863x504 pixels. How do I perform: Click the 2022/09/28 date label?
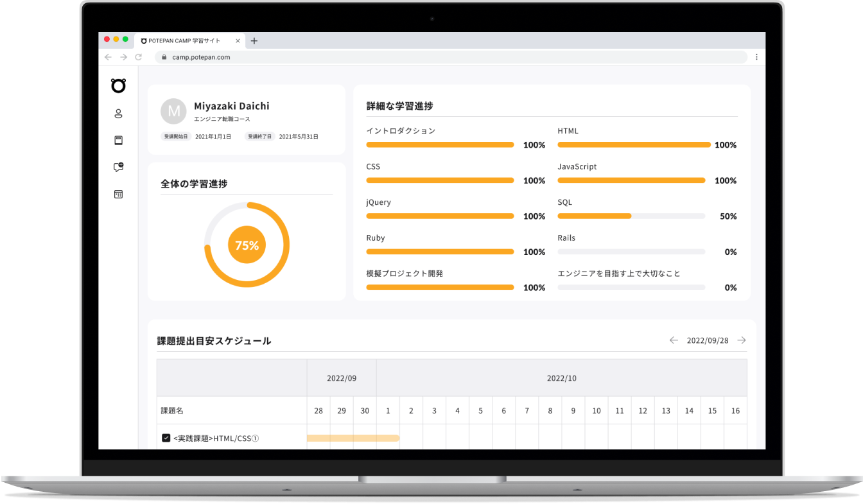[x=708, y=340]
